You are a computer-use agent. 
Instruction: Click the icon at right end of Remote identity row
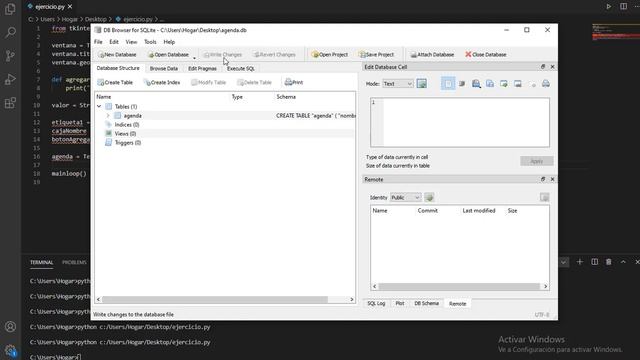point(544,198)
